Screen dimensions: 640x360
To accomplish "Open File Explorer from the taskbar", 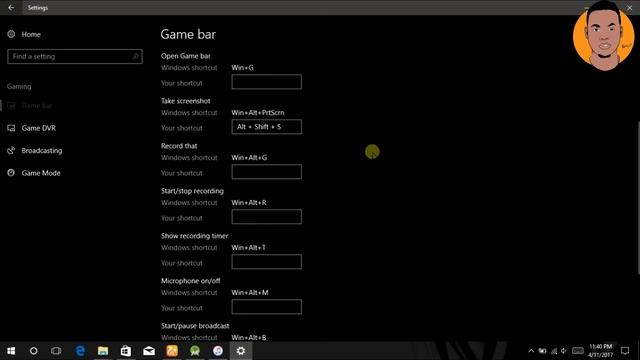I will coord(103,351).
